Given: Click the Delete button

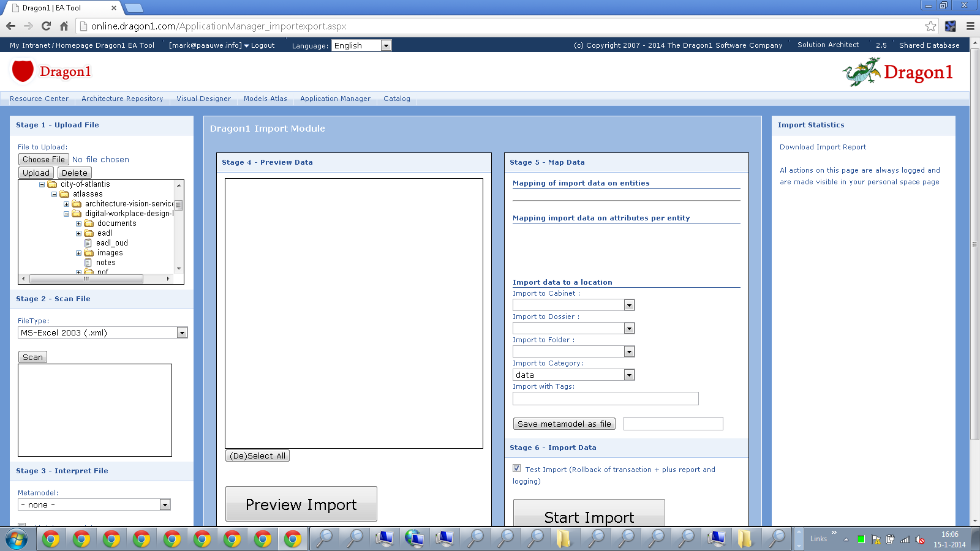Looking at the screenshot, I should pyautogui.click(x=74, y=173).
